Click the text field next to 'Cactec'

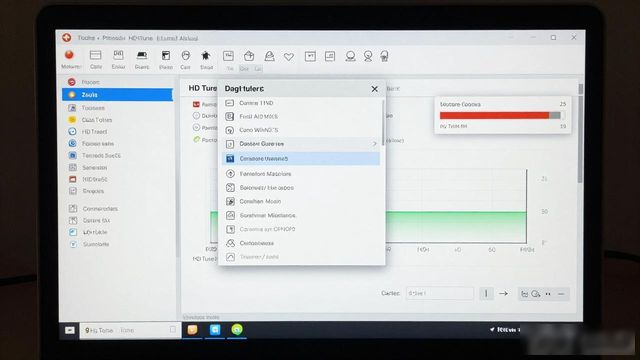pos(440,293)
